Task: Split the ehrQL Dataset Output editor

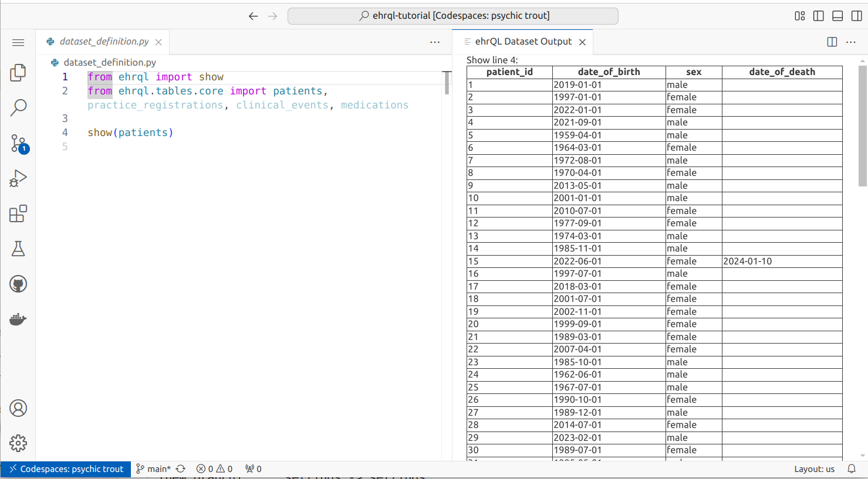Action: tap(832, 42)
